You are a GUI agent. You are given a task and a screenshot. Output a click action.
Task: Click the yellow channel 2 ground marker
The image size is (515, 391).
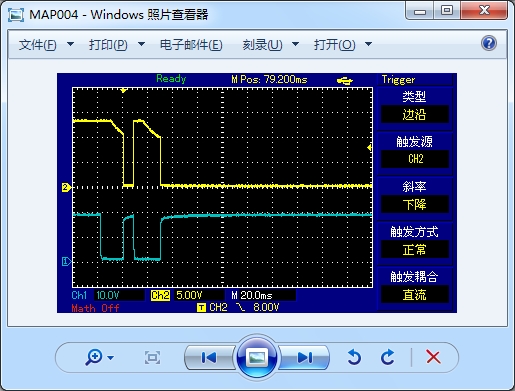tap(66, 187)
